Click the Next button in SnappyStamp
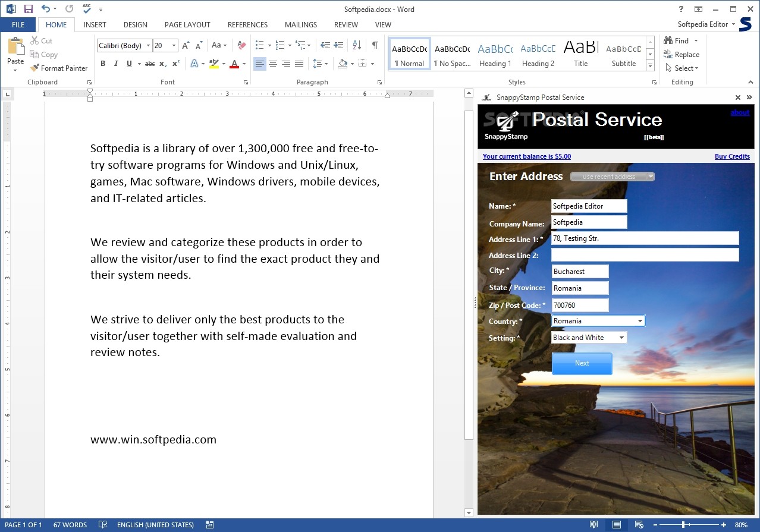Image resolution: width=760 pixels, height=532 pixels. (x=582, y=363)
